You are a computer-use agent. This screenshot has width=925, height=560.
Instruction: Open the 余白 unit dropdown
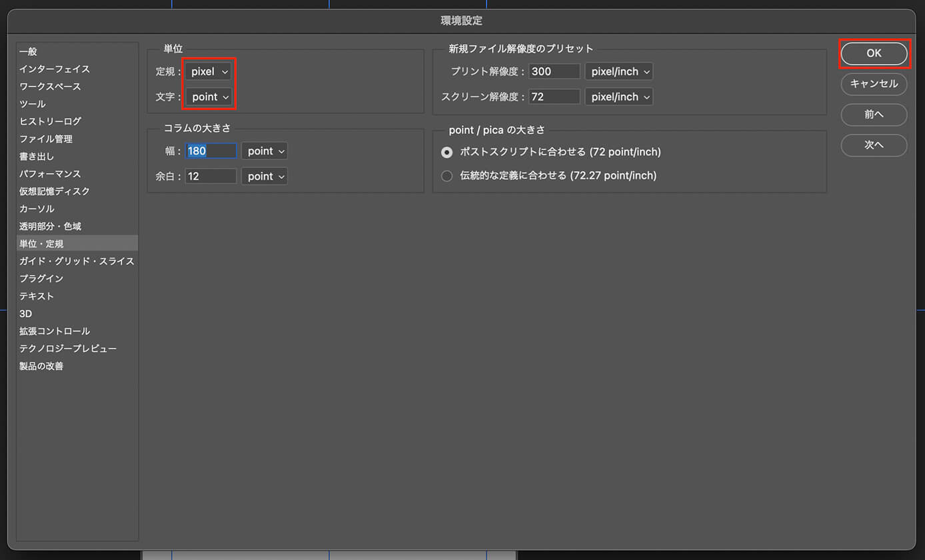click(265, 176)
